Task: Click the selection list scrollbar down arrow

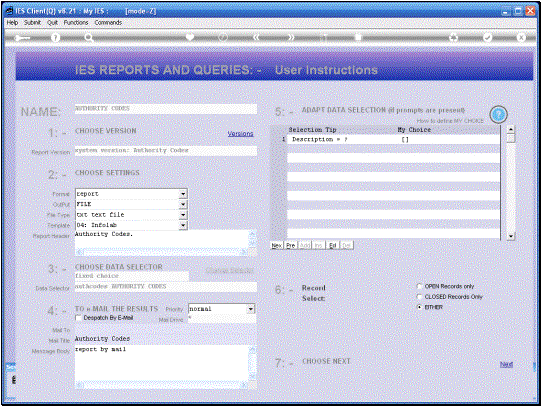Action: click(x=511, y=236)
